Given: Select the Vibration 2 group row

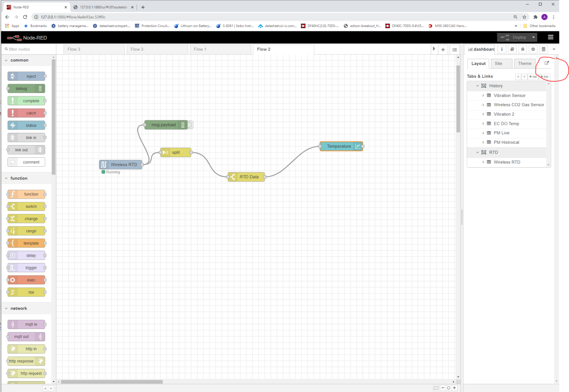Looking at the screenshot, I should pos(507,114).
